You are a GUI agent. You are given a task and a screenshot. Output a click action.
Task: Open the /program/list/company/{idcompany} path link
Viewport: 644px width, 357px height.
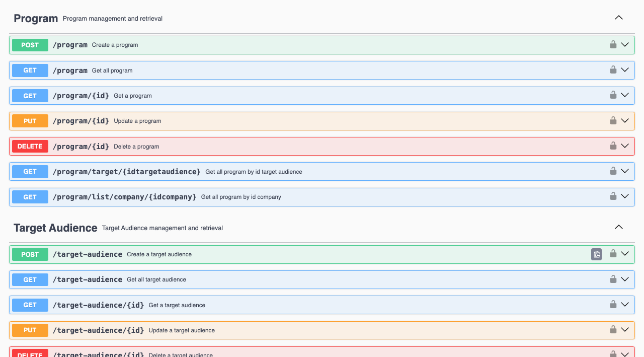point(124,197)
